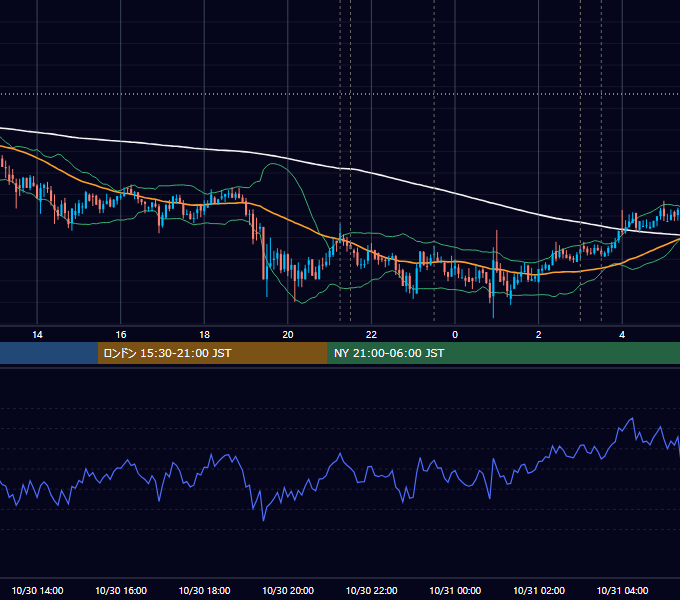Click the time axis label 2
The image size is (680, 600).
coord(539,335)
